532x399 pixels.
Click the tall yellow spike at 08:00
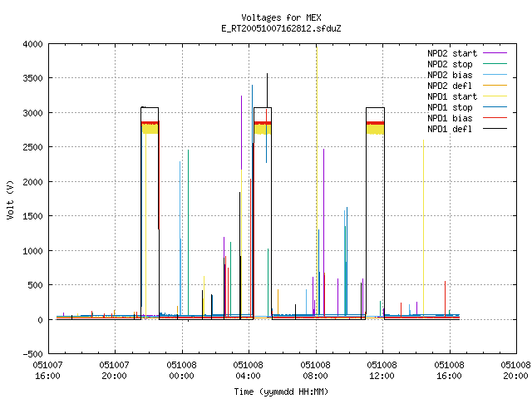click(x=317, y=181)
